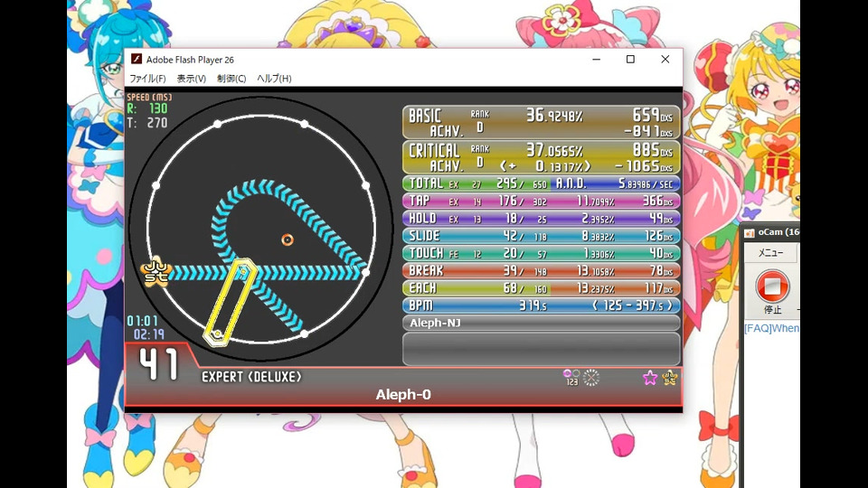Tap the gold star slide note on the ring
Image resolution: width=868 pixels, height=488 pixels.
pos(155,272)
